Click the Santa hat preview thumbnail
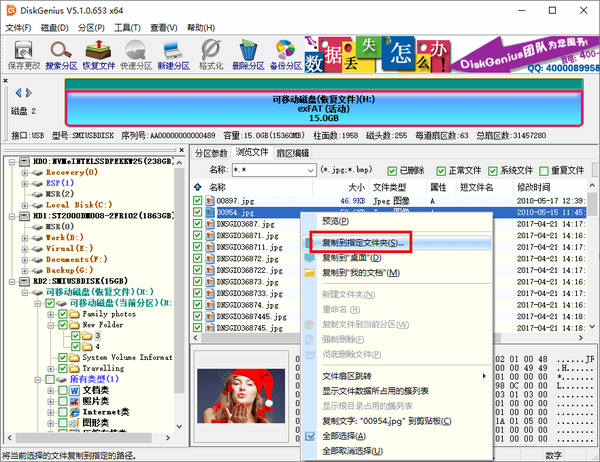This screenshot has width=600, height=462. click(x=241, y=396)
